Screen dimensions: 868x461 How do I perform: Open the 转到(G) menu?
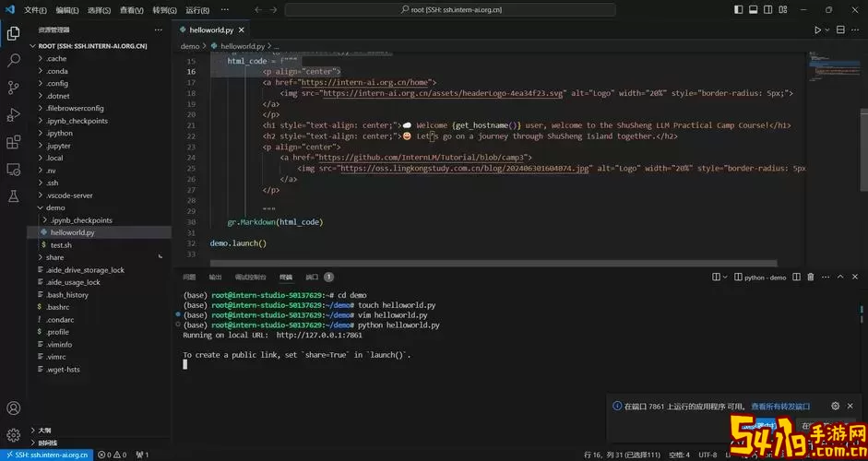pos(164,10)
